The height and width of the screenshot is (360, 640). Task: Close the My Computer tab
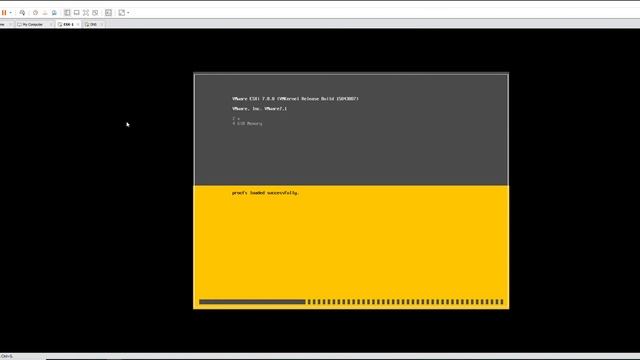[x=51, y=24]
